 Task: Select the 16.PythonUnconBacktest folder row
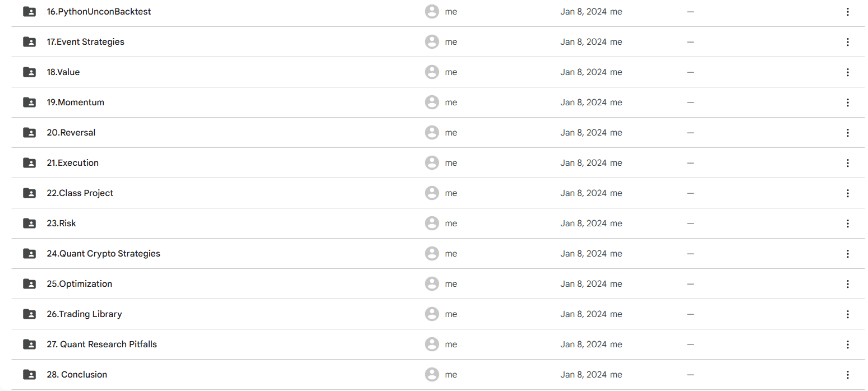(x=438, y=12)
